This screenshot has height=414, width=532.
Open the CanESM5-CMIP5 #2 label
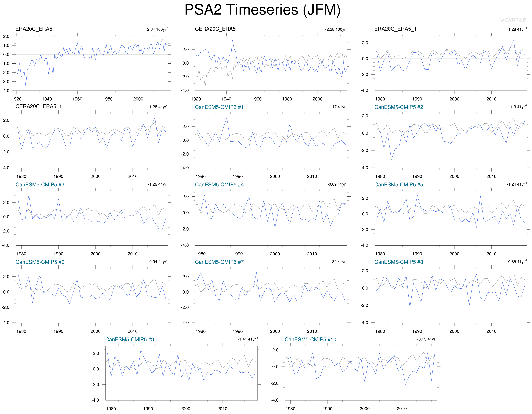(x=399, y=107)
